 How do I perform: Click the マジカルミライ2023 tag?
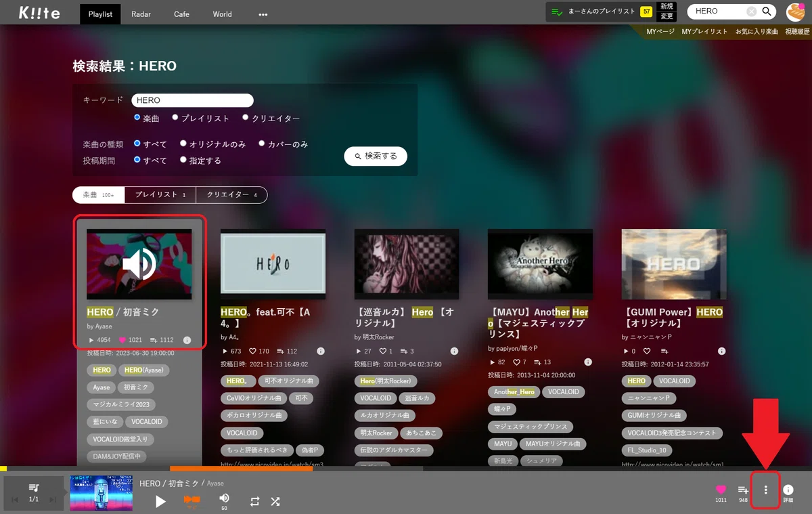click(120, 404)
